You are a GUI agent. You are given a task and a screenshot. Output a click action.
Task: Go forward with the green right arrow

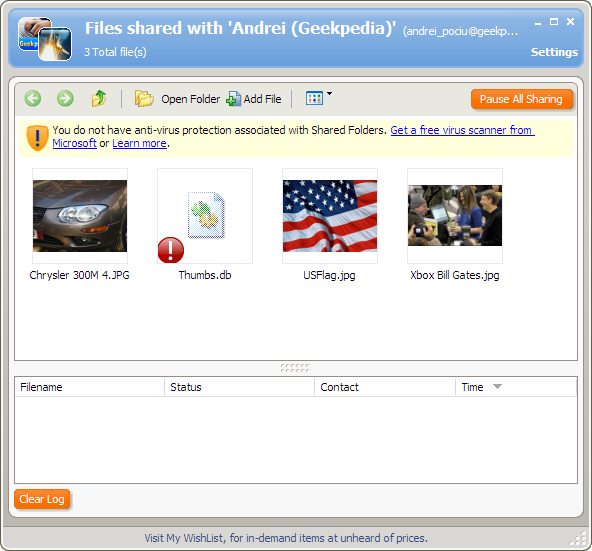[65, 99]
